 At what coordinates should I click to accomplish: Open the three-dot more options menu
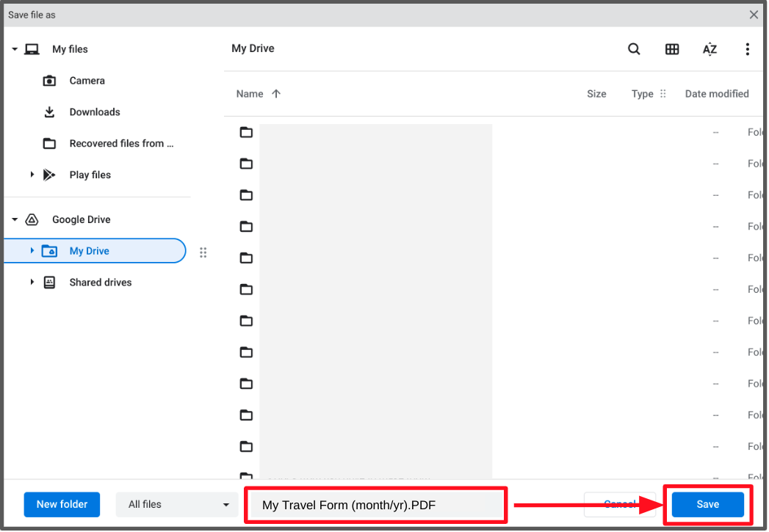point(747,49)
